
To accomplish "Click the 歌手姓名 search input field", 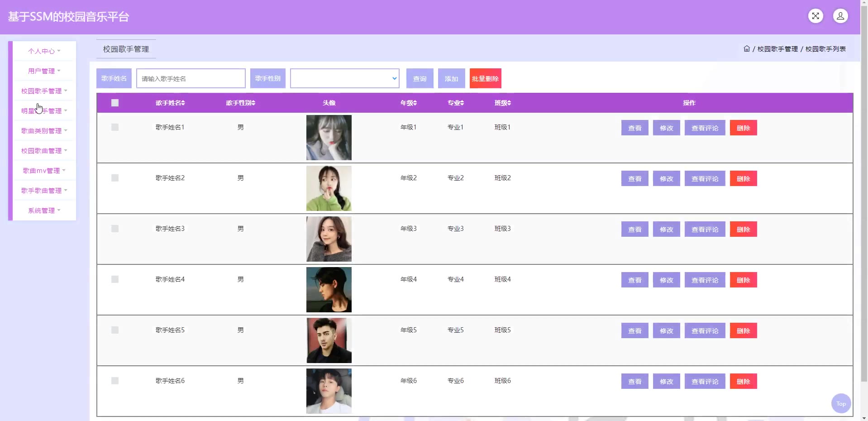I will pos(191,78).
